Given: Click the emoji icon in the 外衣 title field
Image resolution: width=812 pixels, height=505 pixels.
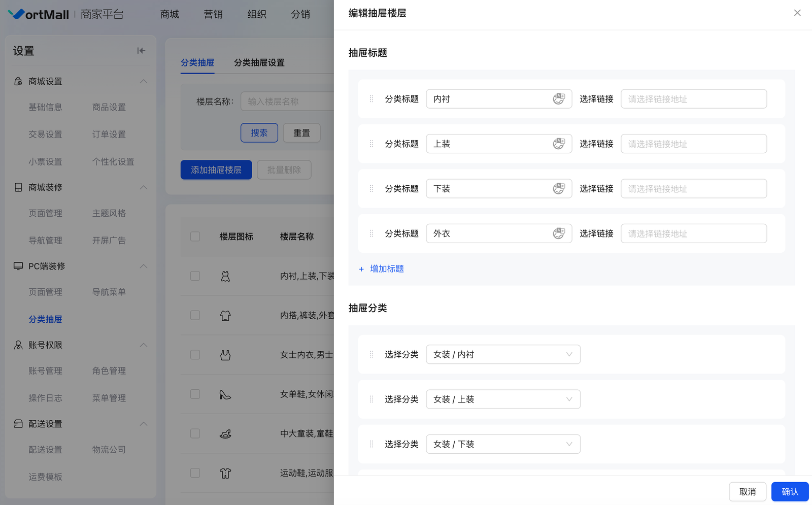Looking at the screenshot, I should click(559, 233).
